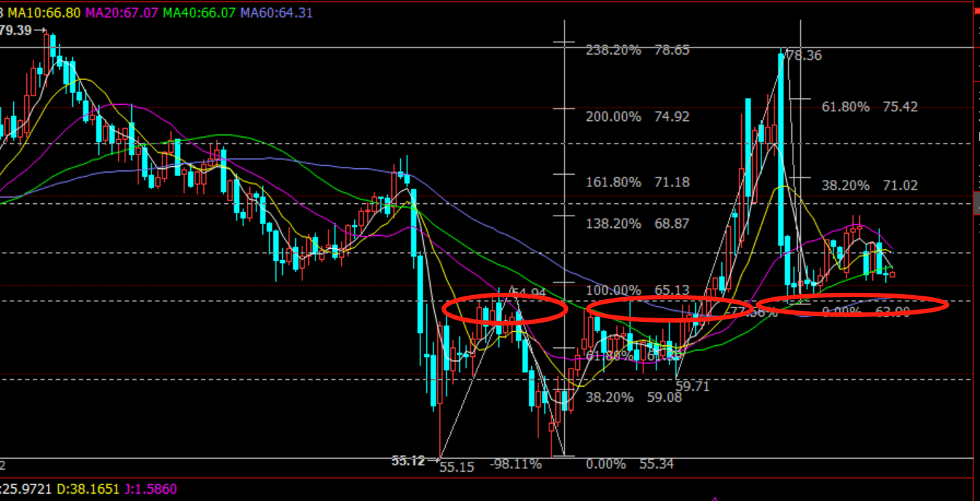980x501 pixels.
Task: Select the 55.12 low price label
Action: (409, 460)
